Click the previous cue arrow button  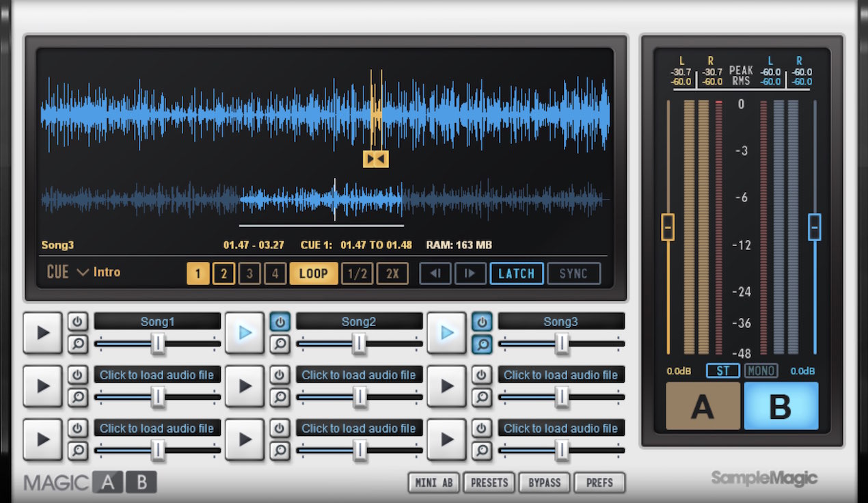click(x=435, y=273)
